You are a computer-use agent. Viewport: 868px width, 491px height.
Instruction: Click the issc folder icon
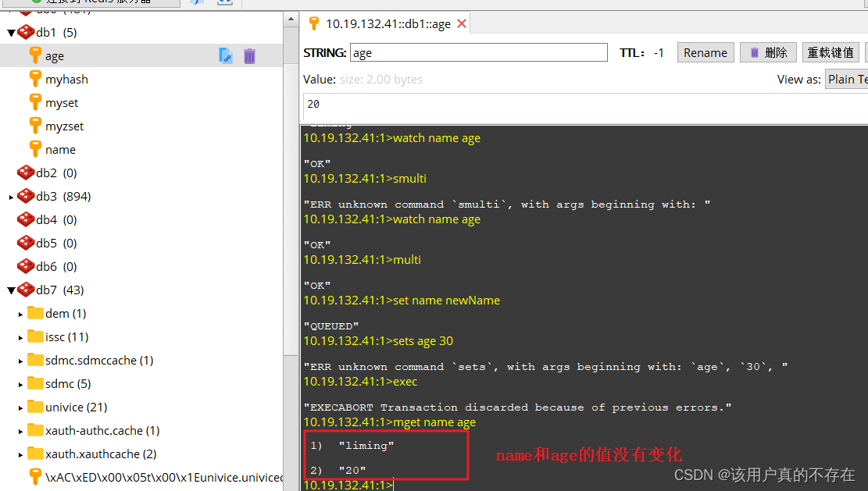pos(35,336)
